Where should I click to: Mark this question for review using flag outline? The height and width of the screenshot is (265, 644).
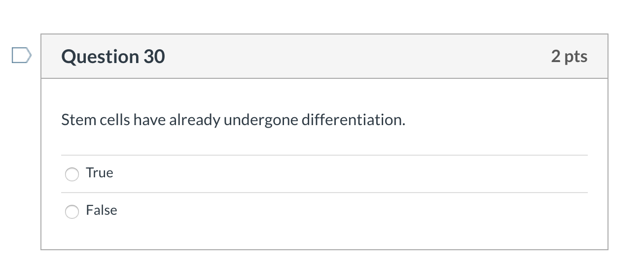pos(21,56)
